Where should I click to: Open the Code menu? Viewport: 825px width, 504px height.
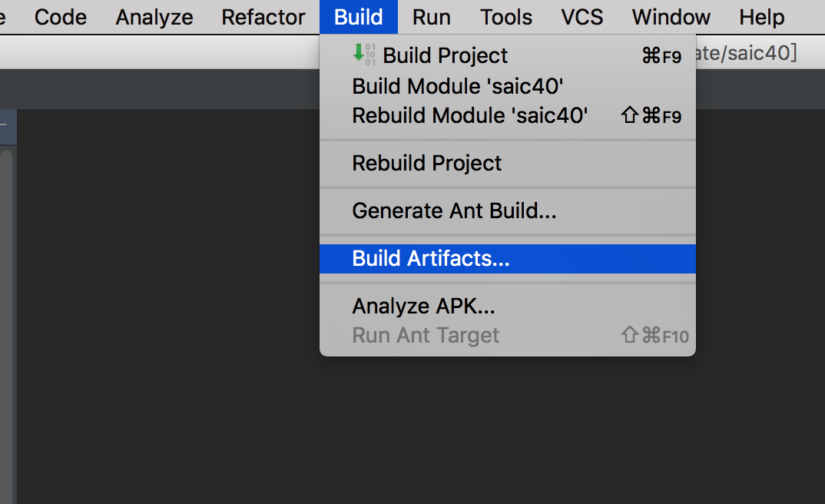61,17
